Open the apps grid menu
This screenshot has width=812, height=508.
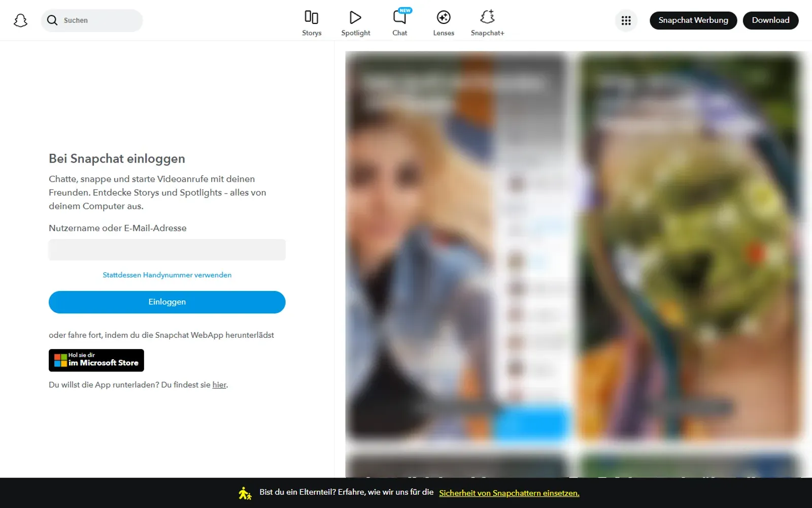[x=626, y=20]
